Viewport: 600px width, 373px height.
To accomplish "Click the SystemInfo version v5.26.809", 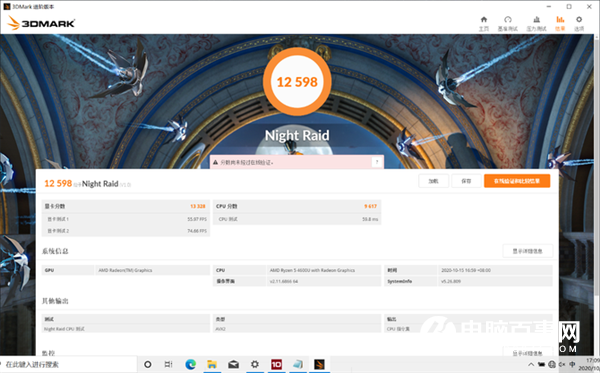I will 451,281.
